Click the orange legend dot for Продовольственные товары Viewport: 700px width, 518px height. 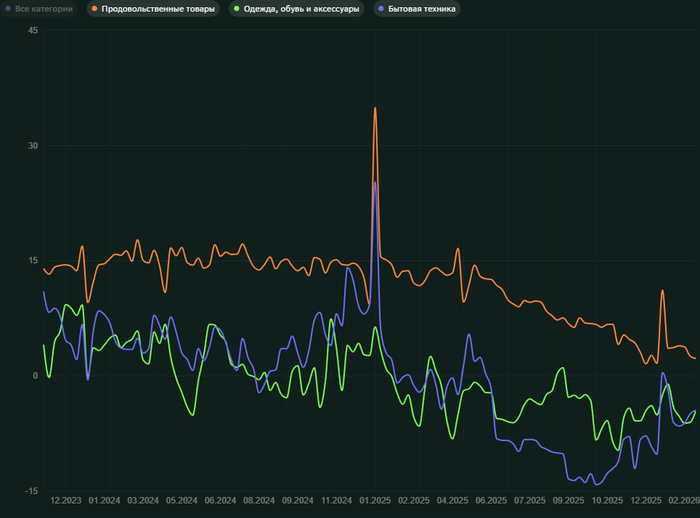[x=94, y=9]
